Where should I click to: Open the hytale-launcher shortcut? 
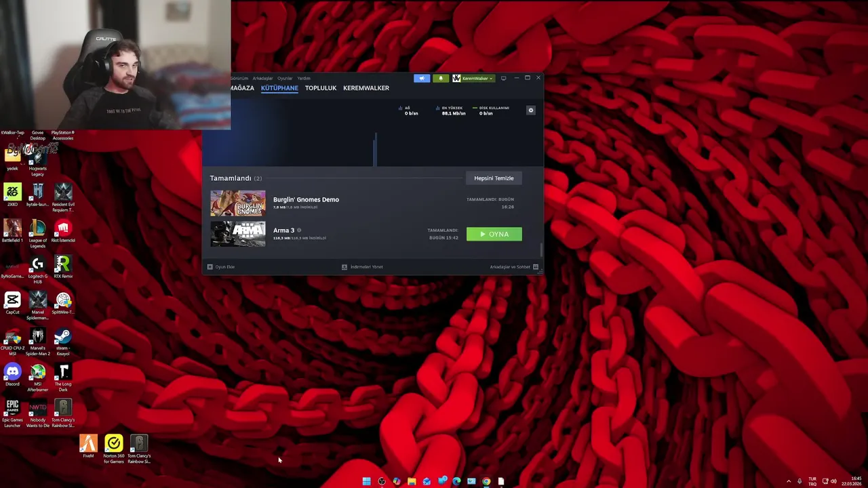coord(38,195)
